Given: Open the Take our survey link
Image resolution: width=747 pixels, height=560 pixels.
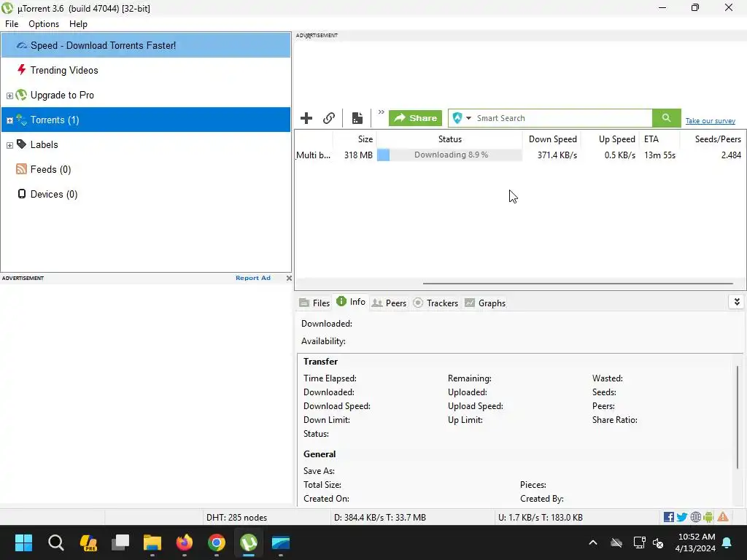Looking at the screenshot, I should pyautogui.click(x=711, y=121).
